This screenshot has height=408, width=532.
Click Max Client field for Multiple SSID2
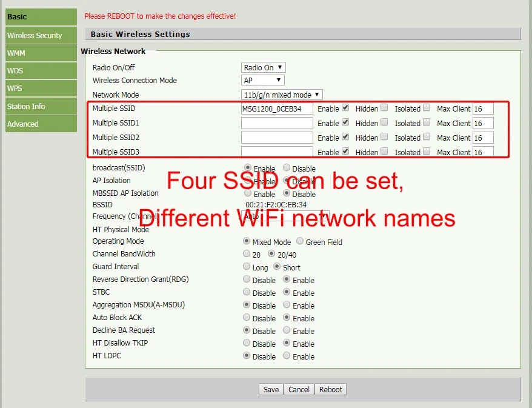pyautogui.click(x=483, y=138)
